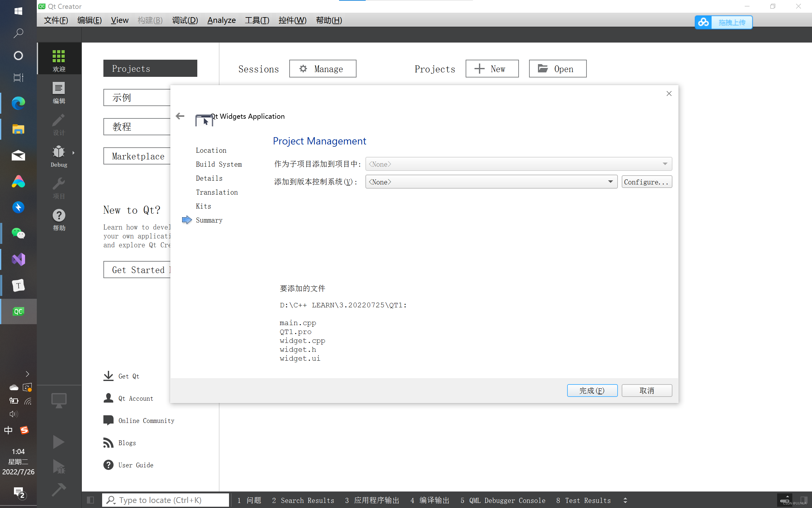The width and height of the screenshot is (812, 508).
Task: Open the 5 QML Debugger Console pane
Action: (x=503, y=500)
